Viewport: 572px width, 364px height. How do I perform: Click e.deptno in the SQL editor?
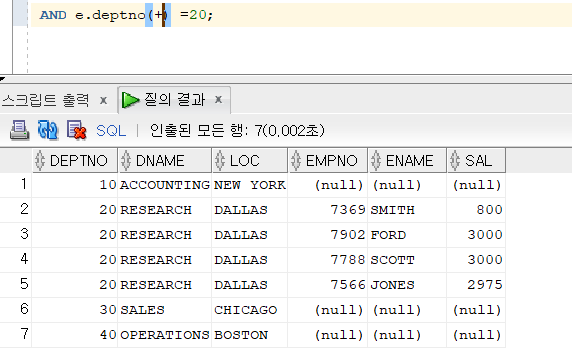tap(110, 15)
